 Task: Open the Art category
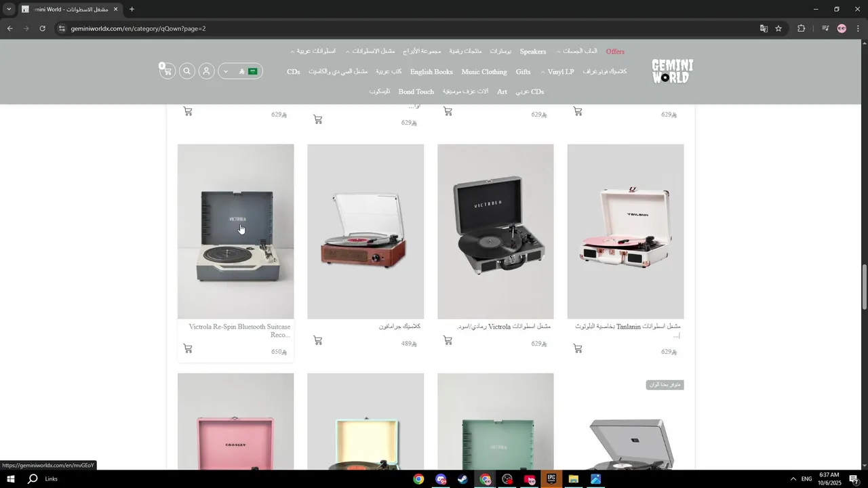(502, 91)
